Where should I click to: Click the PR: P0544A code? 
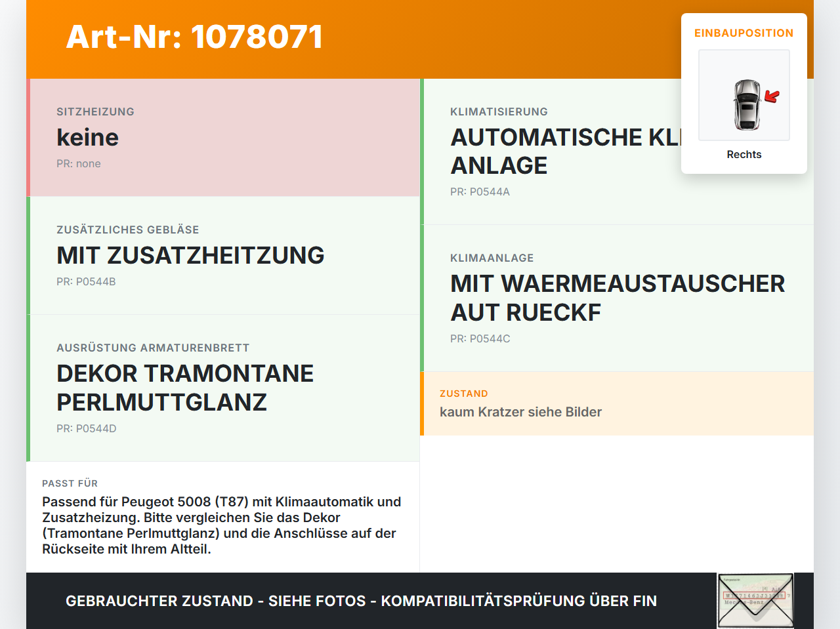point(480,192)
